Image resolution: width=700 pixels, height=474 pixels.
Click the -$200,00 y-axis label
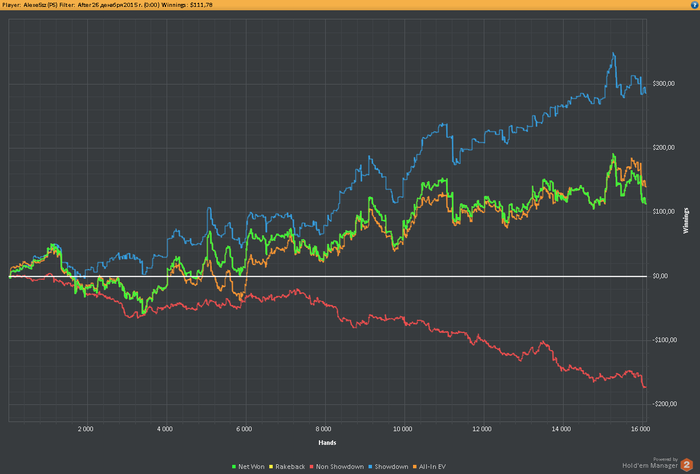[664, 404]
